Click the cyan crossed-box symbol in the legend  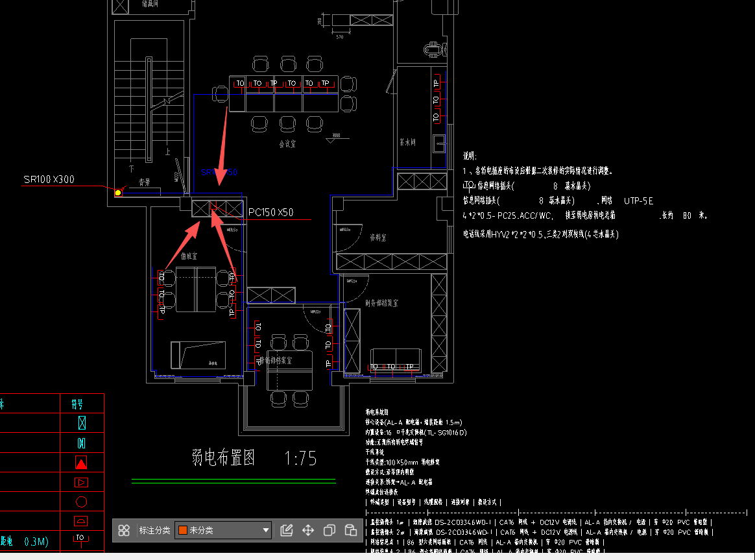pyautogui.click(x=80, y=422)
